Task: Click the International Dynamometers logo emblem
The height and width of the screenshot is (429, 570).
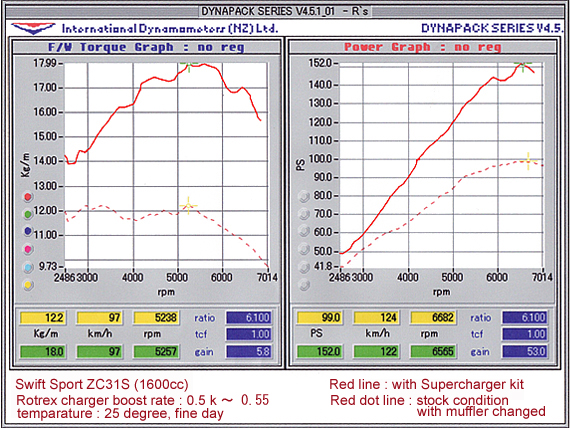Action: (x=33, y=28)
